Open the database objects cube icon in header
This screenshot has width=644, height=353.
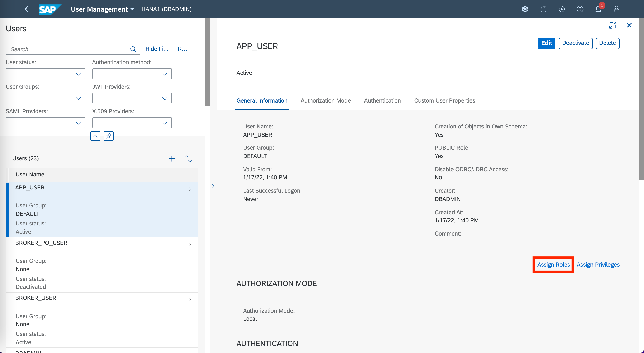525,9
